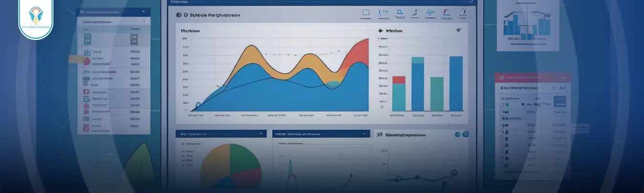This screenshot has width=644, height=193.
Task: Click the red header bar of the right-side panel
Action: tap(532, 77)
